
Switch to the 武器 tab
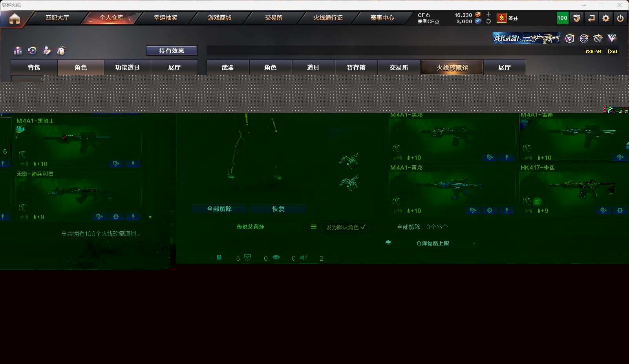coord(228,68)
